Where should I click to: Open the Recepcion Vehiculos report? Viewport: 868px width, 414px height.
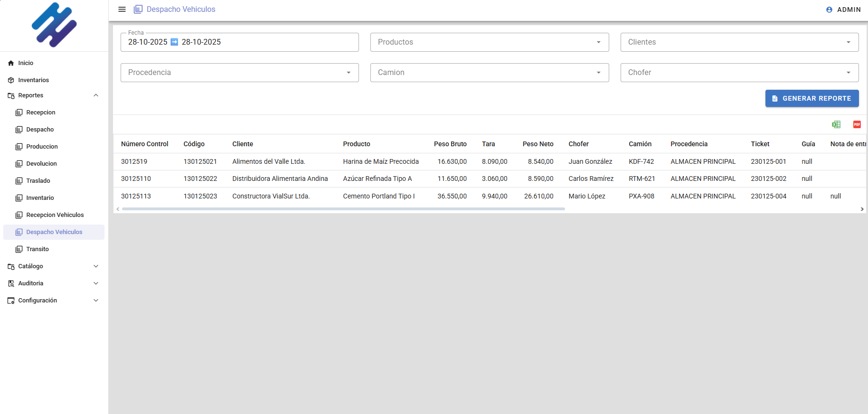click(55, 215)
